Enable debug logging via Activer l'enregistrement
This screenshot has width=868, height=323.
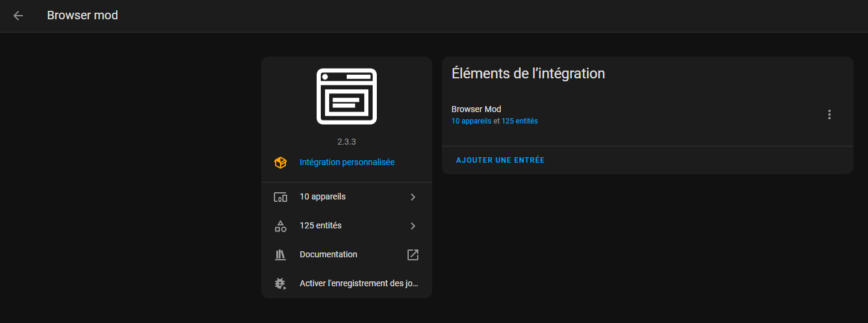pyautogui.click(x=358, y=283)
